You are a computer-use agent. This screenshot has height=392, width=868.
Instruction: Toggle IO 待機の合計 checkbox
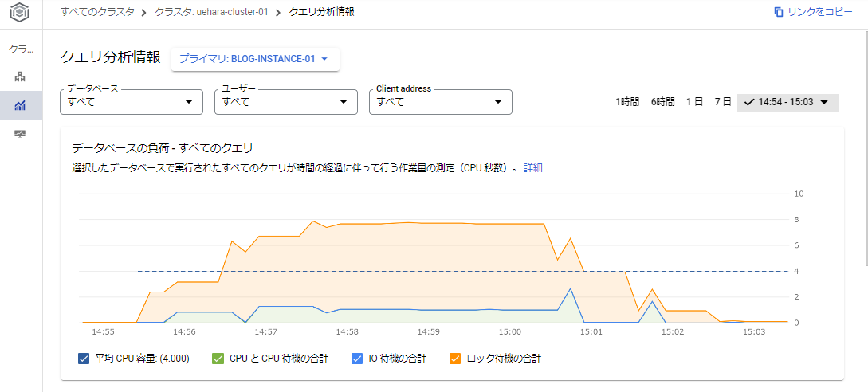point(357,359)
